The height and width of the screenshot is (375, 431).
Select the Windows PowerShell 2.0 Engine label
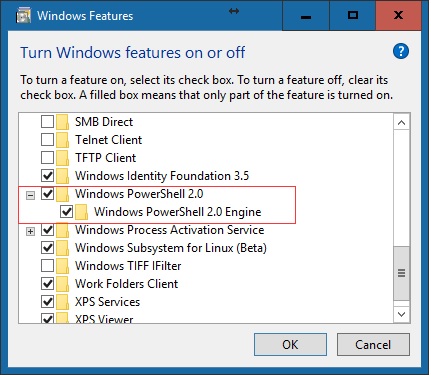tap(178, 212)
